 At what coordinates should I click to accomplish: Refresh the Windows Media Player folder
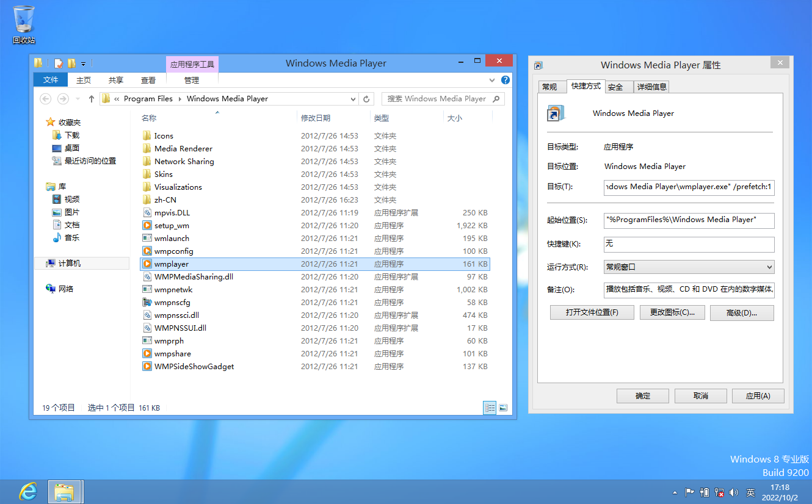pos(366,99)
